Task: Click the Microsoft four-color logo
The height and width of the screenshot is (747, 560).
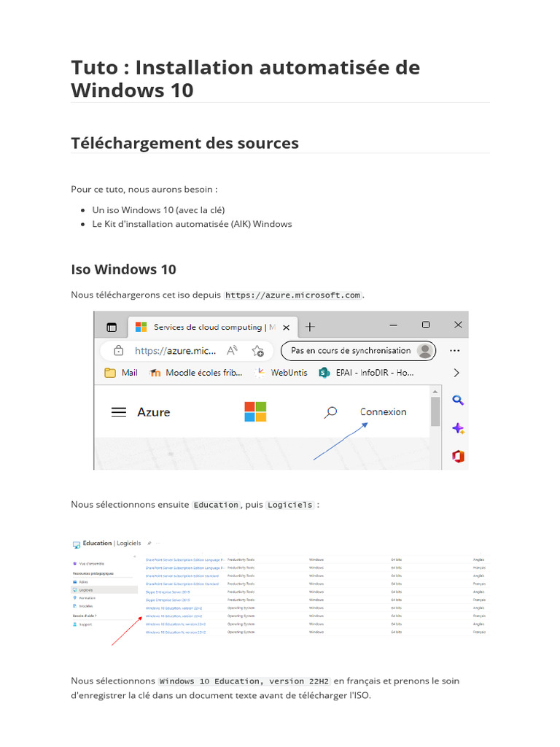Action: (255, 411)
